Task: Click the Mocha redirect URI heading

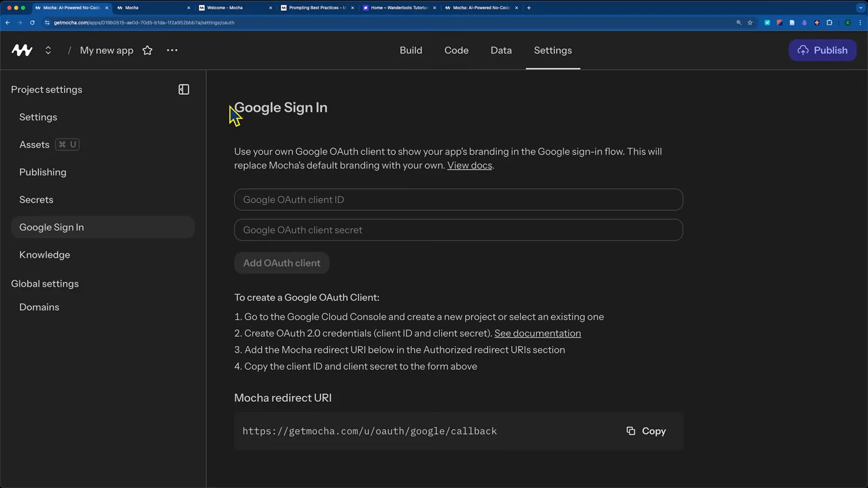Action: (x=283, y=398)
